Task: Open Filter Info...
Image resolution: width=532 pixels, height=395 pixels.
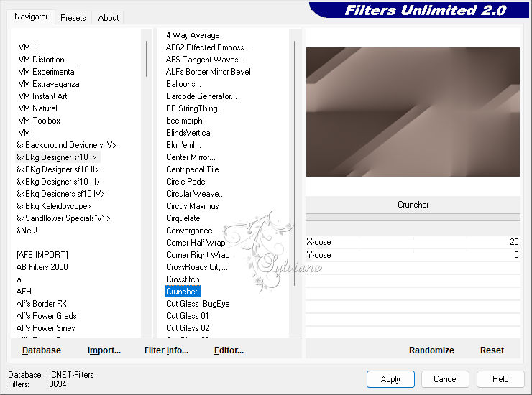Action: (166, 350)
